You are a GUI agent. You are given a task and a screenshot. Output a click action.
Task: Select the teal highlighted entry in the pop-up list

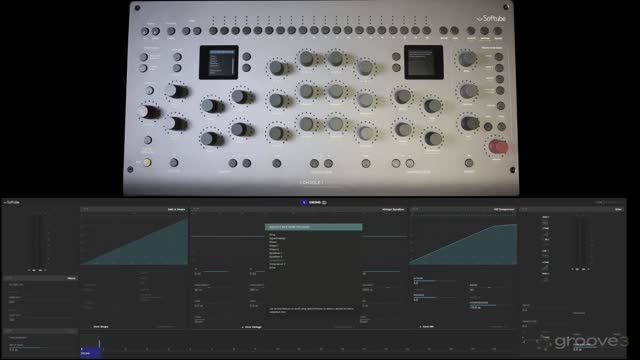pyautogui.click(x=313, y=227)
